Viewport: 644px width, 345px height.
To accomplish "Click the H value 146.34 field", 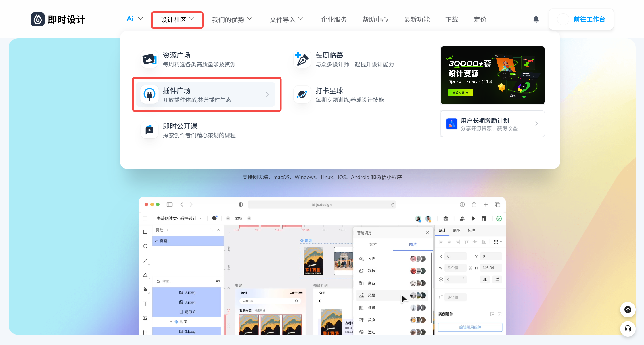I will [491, 268].
